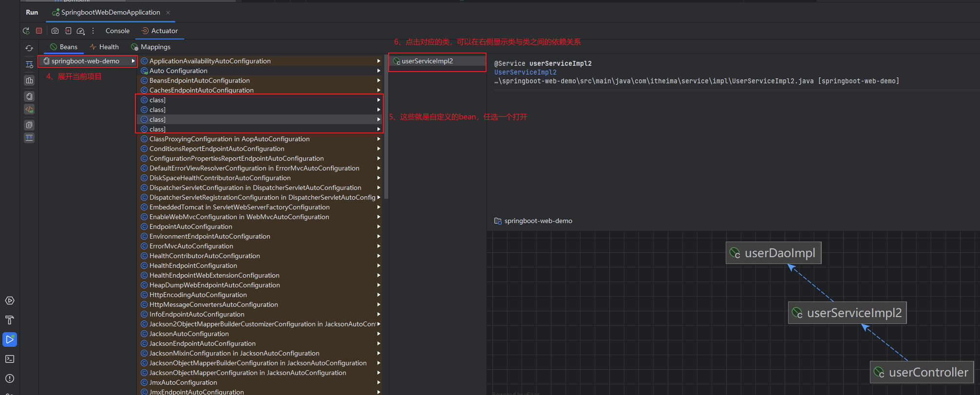Refresh the beans with the circular arrows icon
The width and height of the screenshot is (980, 395).
click(29, 48)
